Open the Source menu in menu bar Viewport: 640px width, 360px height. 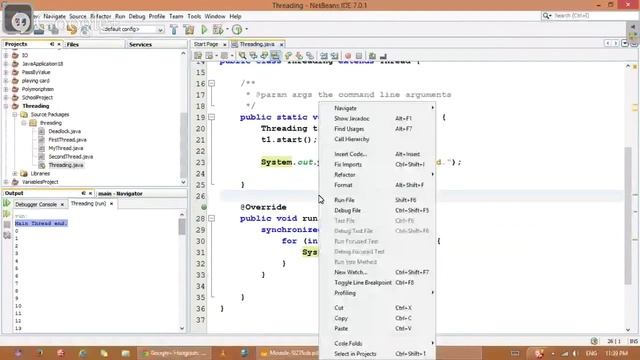(78, 16)
